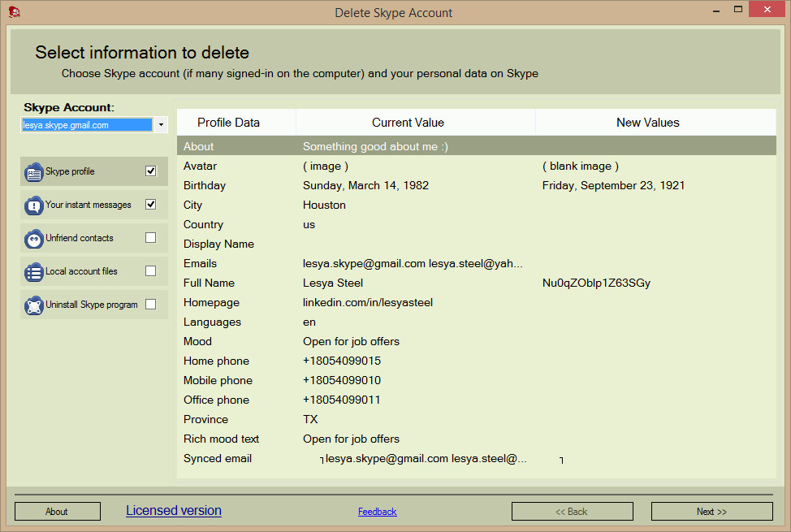Click the app icon in title bar
The height and width of the screenshot is (532, 791).
[14, 12]
